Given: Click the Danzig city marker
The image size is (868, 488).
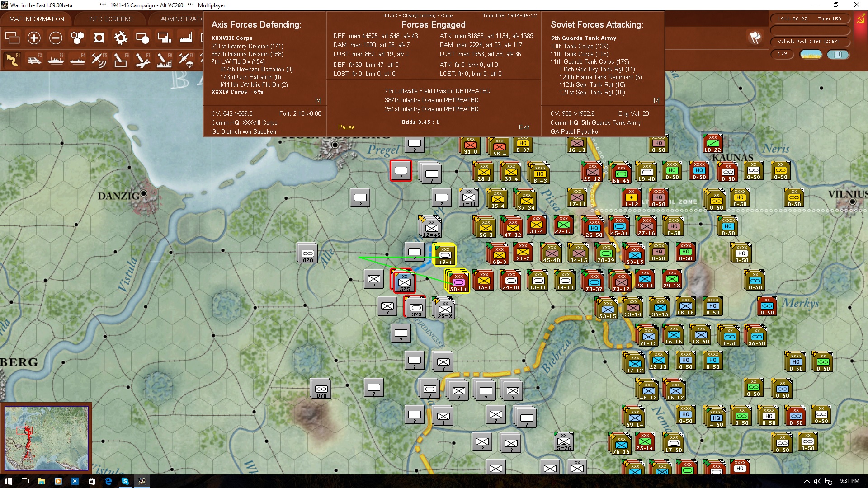Looking at the screenshot, I should point(144,193).
